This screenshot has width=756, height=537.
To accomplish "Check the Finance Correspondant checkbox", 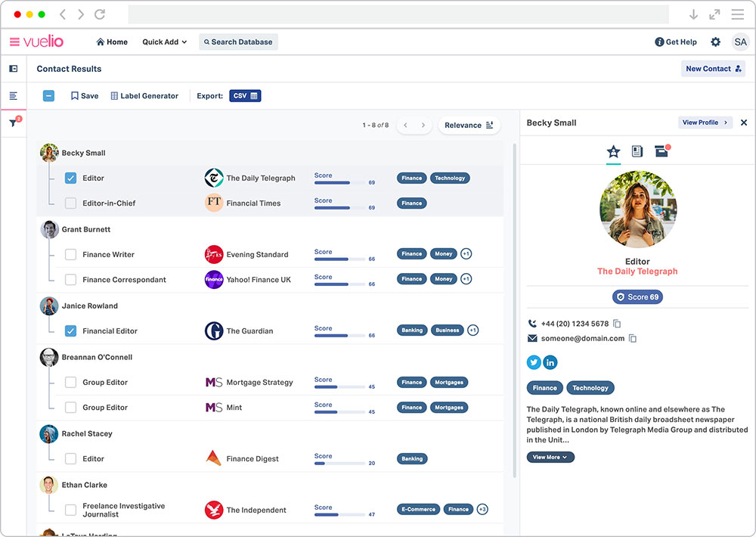I will pyautogui.click(x=70, y=279).
